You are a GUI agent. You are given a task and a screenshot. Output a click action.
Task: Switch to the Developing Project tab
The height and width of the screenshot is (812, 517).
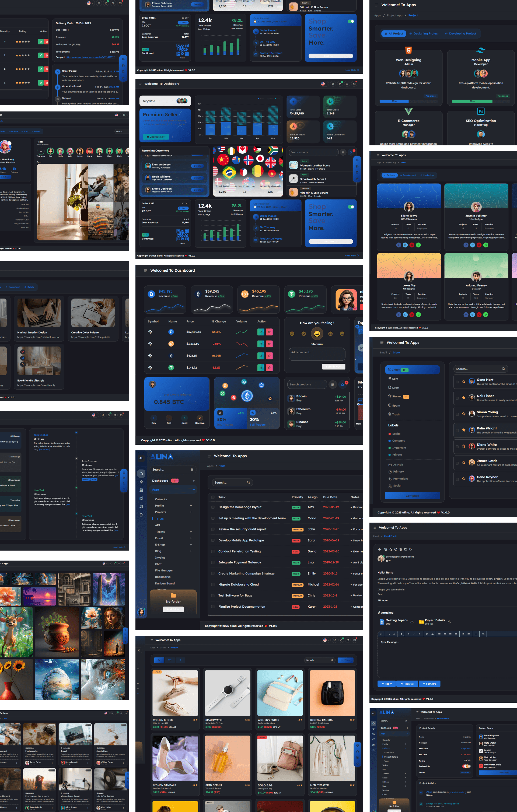(x=460, y=33)
